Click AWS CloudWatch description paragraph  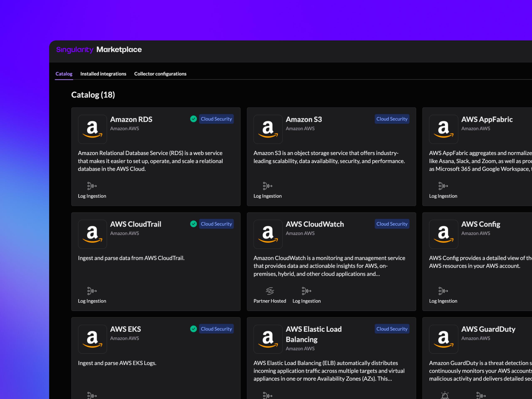coord(329,266)
